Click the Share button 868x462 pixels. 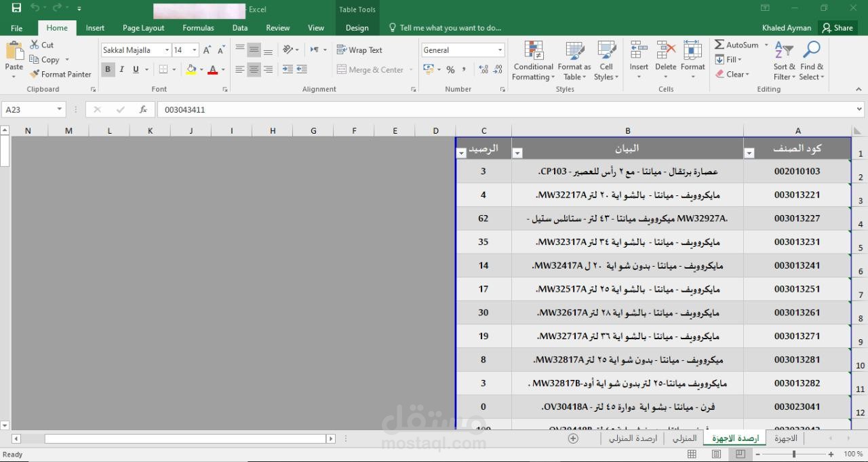pos(837,28)
